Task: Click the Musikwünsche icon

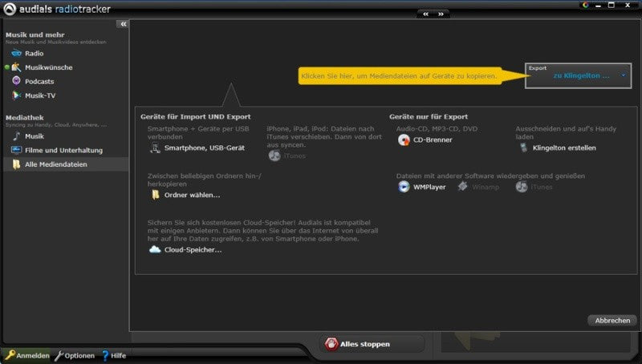Action: point(16,67)
